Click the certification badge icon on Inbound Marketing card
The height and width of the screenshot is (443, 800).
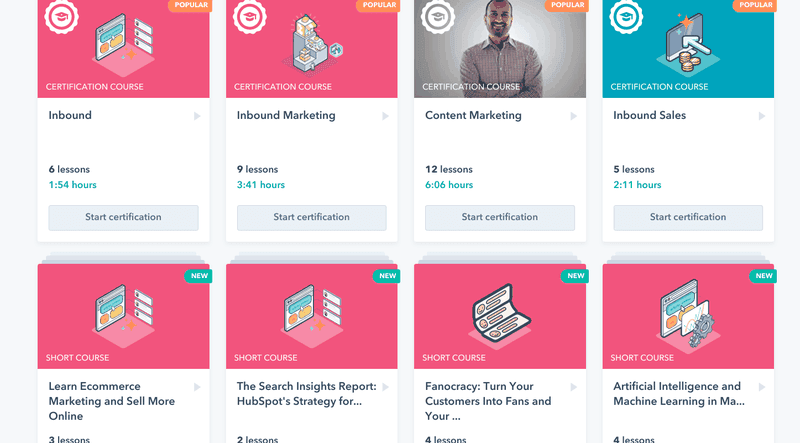[x=249, y=16]
